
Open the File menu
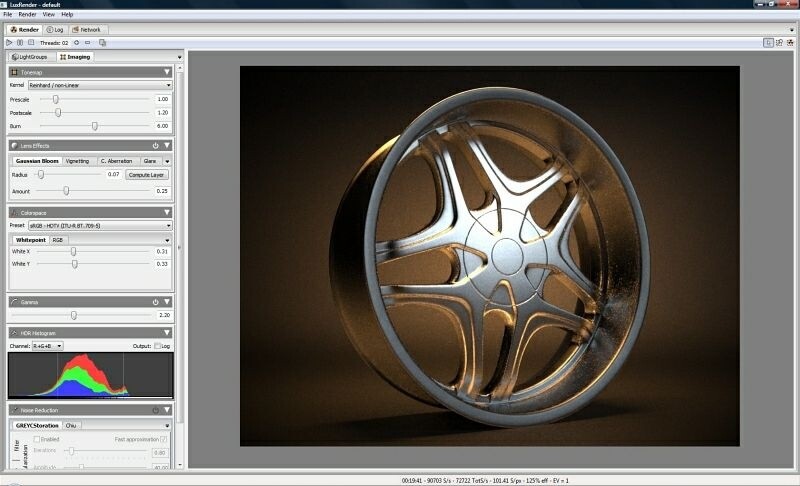click(8, 14)
